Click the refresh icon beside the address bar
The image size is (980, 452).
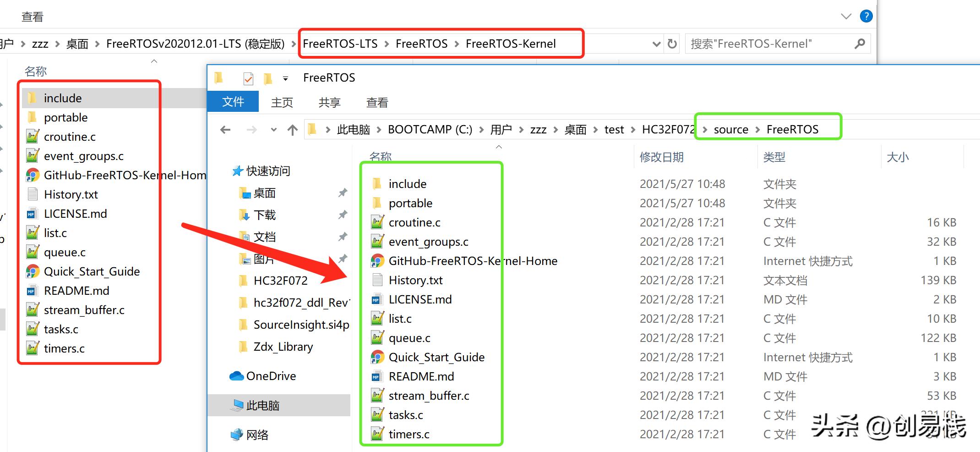pos(672,44)
